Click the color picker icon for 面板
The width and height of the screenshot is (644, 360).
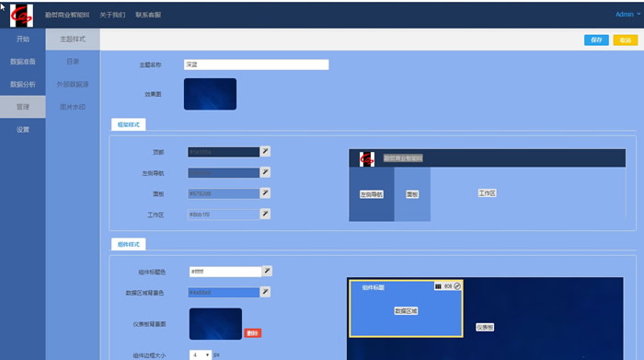265,192
